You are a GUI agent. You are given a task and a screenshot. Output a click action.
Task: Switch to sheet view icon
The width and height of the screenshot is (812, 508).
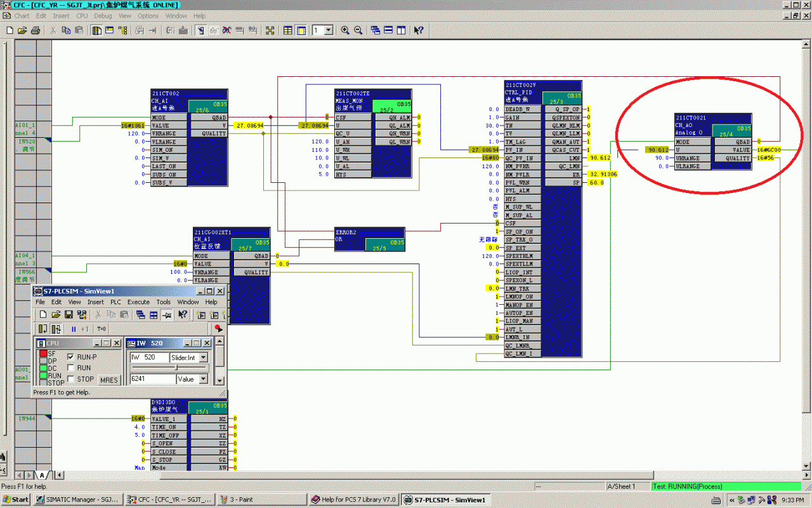click(x=301, y=30)
